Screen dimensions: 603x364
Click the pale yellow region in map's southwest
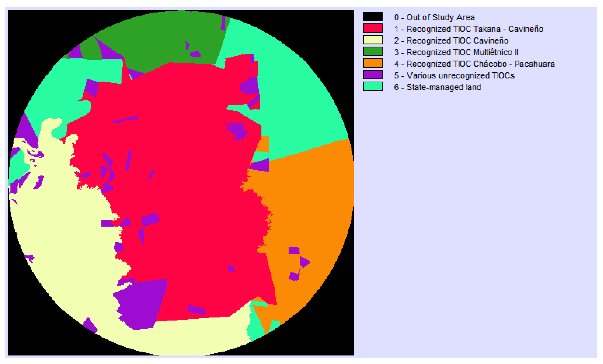click(x=61, y=245)
